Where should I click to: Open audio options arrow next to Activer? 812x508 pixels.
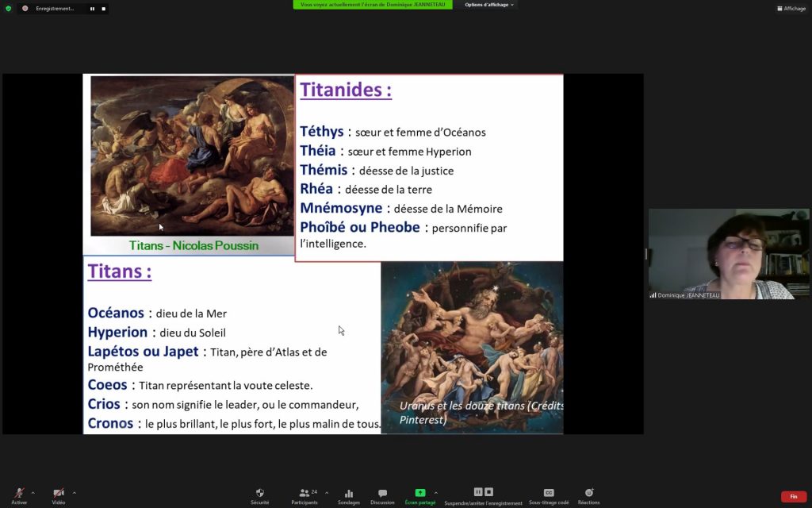coord(33,493)
